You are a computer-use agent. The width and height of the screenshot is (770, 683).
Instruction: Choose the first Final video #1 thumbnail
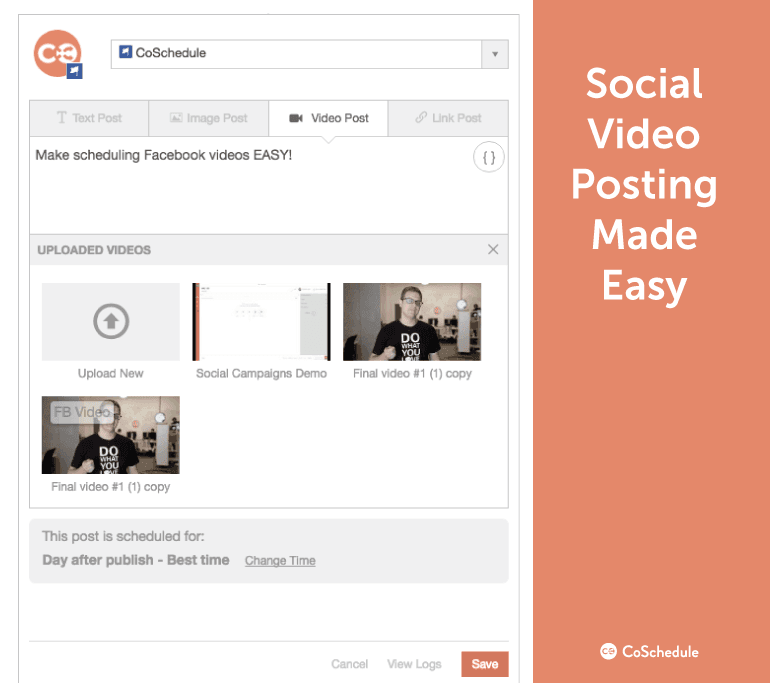pos(412,321)
